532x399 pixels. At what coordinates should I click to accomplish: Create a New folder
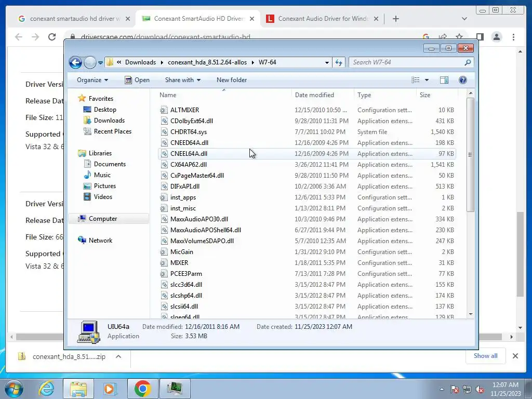(x=232, y=80)
